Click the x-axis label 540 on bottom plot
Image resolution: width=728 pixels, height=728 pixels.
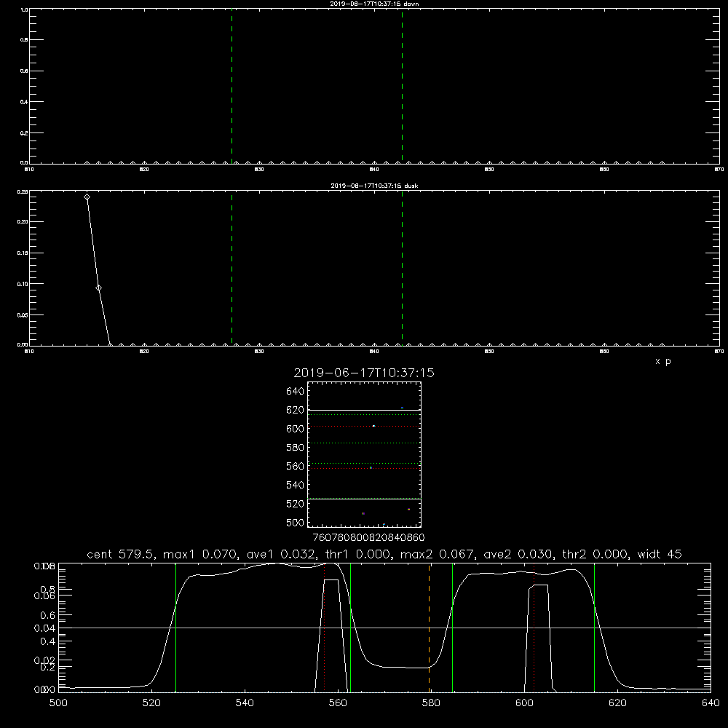click(x=245, y=703)
